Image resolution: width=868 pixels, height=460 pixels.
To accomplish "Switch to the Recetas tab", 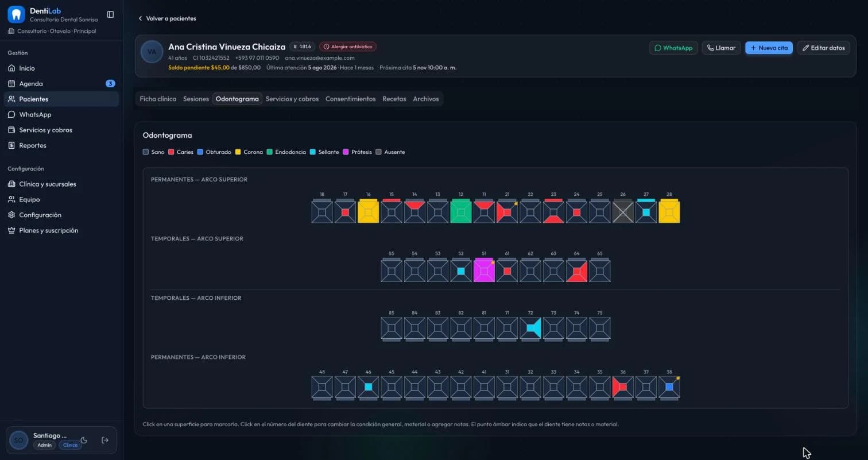I will [394, 99].
